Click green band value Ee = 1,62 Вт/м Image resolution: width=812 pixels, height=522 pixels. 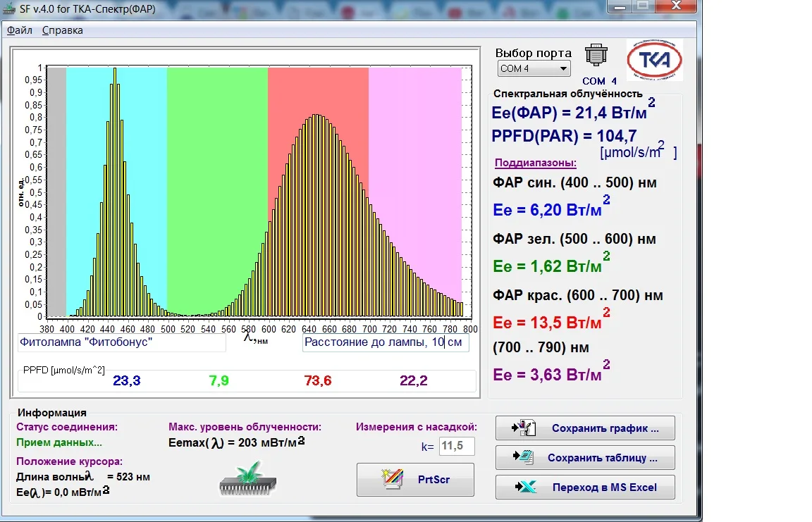pyautogui.click(x=551, y=264)
